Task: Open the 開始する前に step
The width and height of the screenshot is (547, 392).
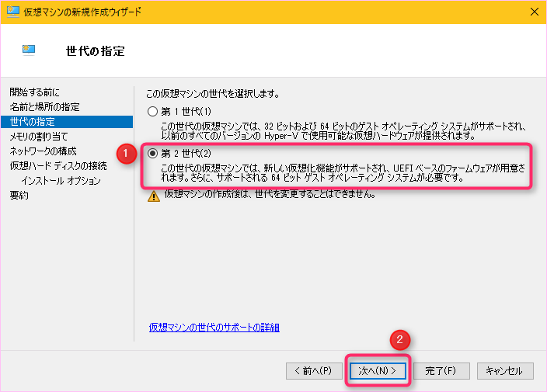Action: 34,92
